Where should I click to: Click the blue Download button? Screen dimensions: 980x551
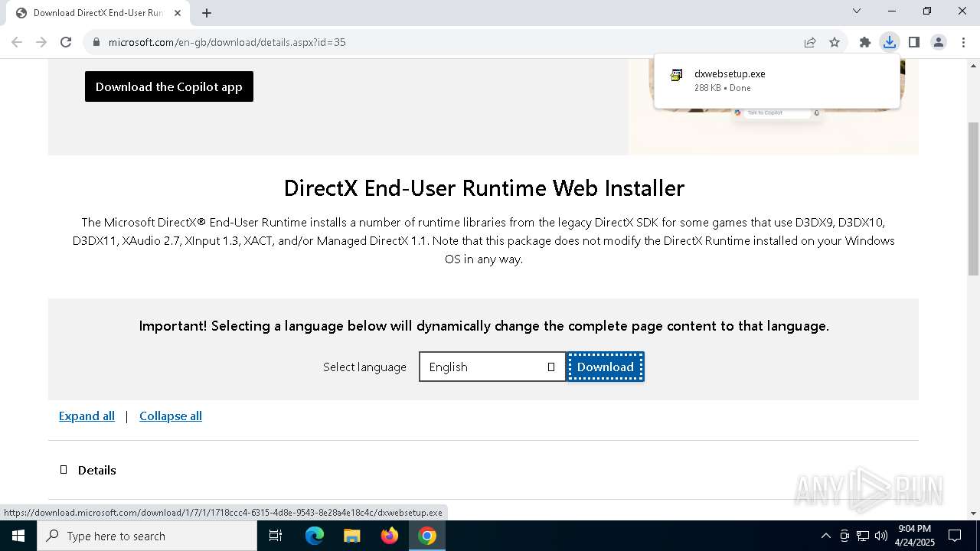pyautogui.click(x=605, y=367)
